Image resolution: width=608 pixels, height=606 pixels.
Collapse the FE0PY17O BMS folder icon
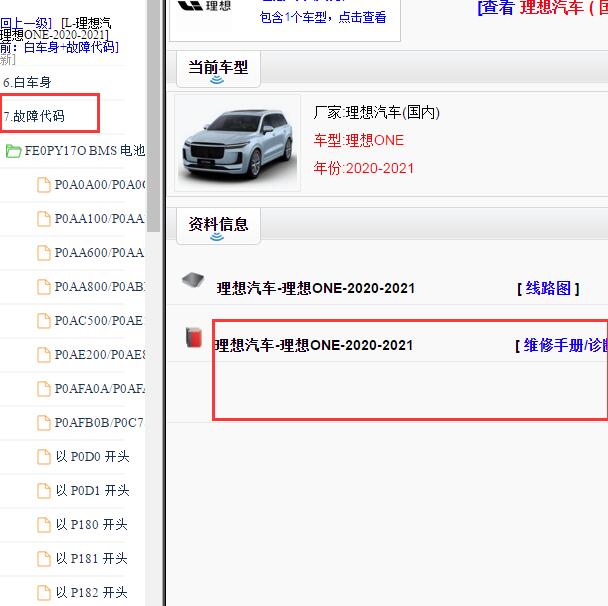(13, 151)
